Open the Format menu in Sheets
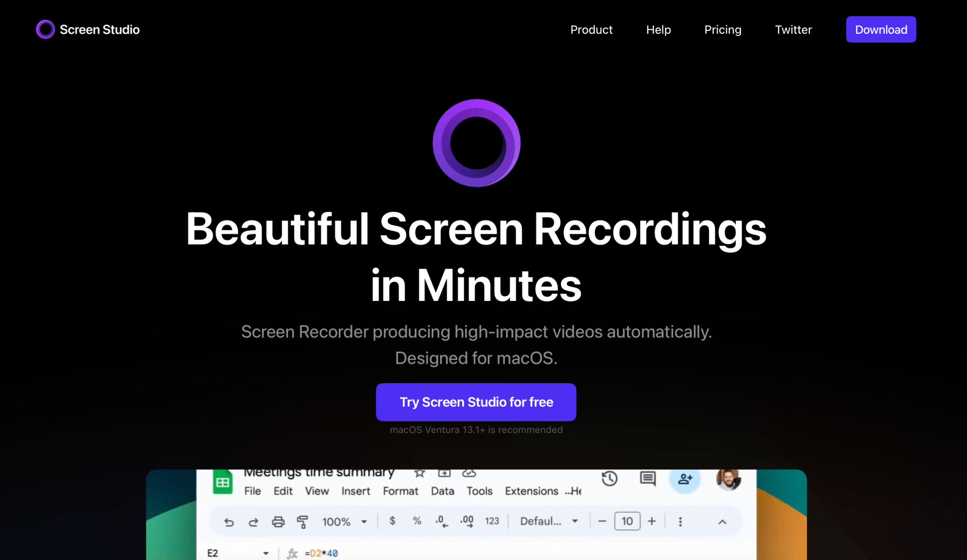Viewport: 967px width, 560px height. [x=400, y=491]
